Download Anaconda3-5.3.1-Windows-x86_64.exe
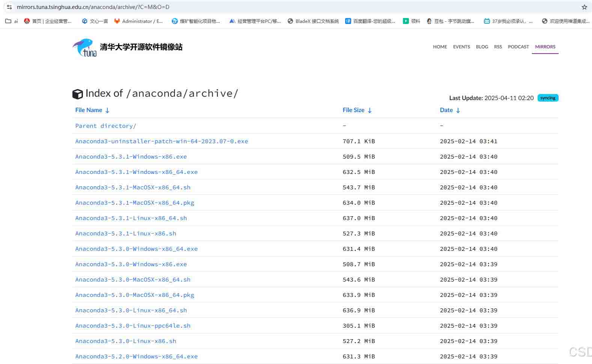592x364 pixels. [137, 172]
